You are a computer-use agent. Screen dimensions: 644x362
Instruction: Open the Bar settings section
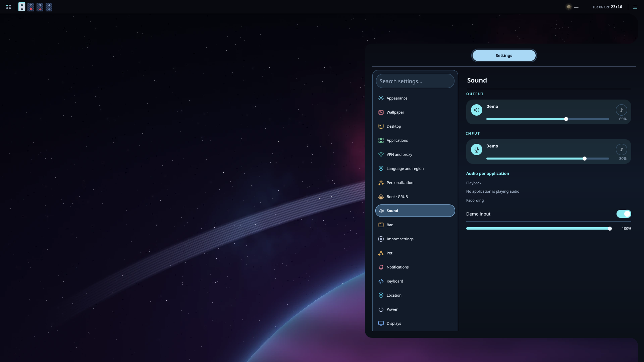point(415,225)
